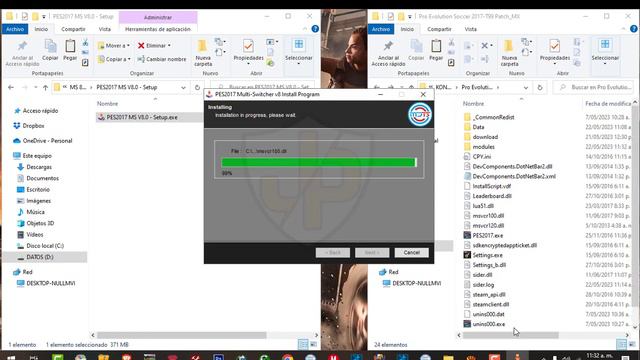Viewport: 640px width, 360px height.
Task: Select Settings.exe in right window
Action: (x=487, y=255)
